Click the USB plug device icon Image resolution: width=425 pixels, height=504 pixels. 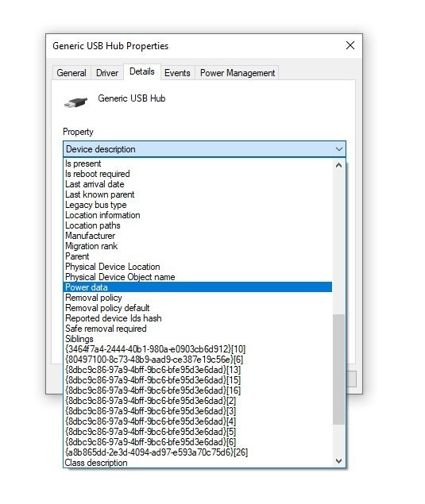click(x=76, y=102)
